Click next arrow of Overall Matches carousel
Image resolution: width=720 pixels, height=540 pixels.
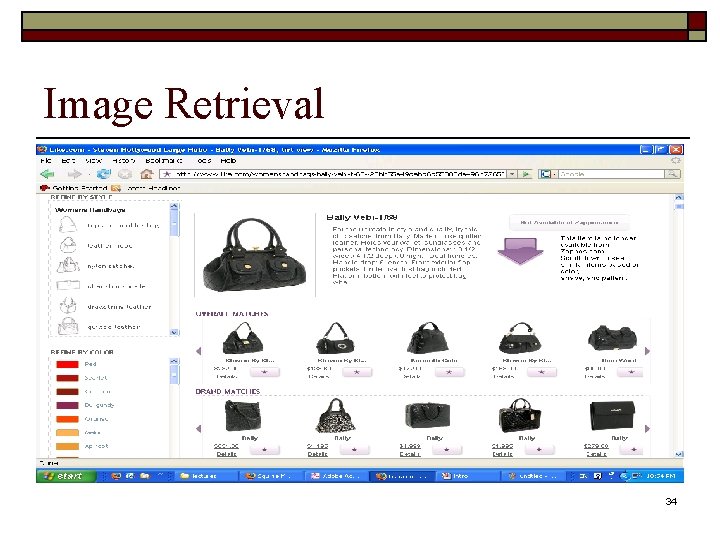point(647,351)
